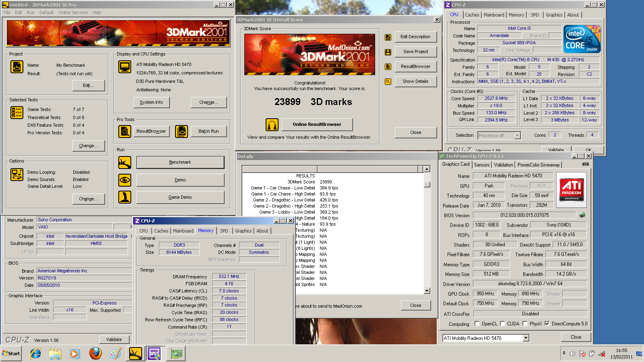Screen dimensions: 644x362
Task: Open the Processor #1 selection dropdown
Action: (517, 136)
